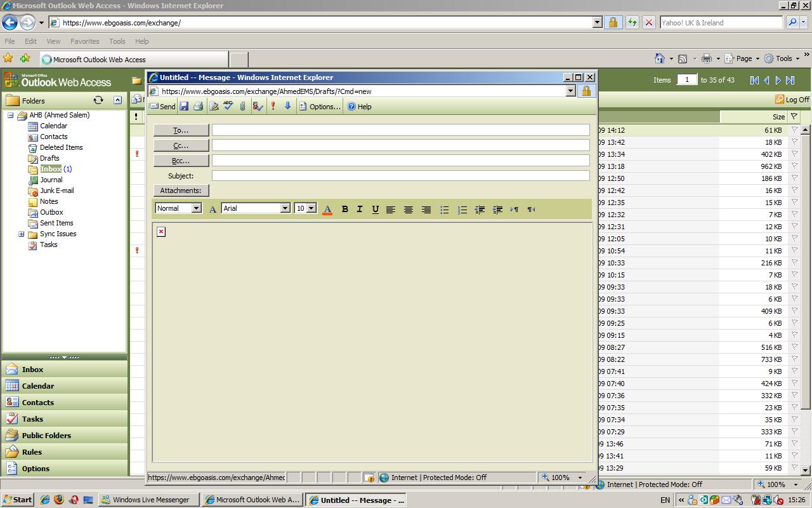Image resolution: width=812 pixels, height=508 pixels.
Task: Click into the Subject text field
Action: pos(400,176)
